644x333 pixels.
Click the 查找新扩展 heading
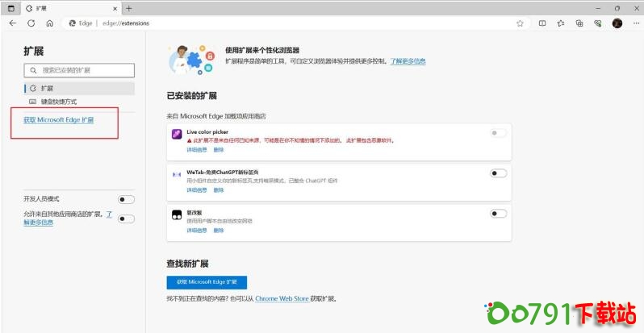[x=188, y=264]
